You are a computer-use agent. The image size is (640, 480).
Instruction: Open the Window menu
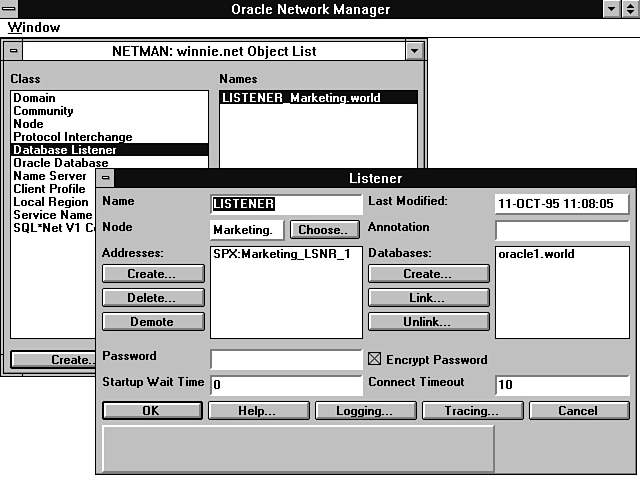tap(34, 27)
